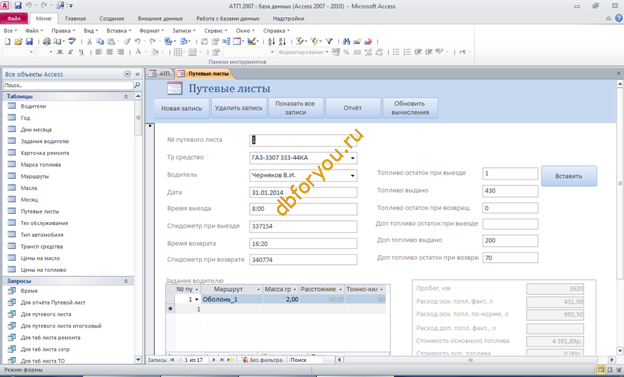The image size is (624, 377).
Task: Click the New document icon in toolbar
Action: pyautogui.click(x=7, y=41)
